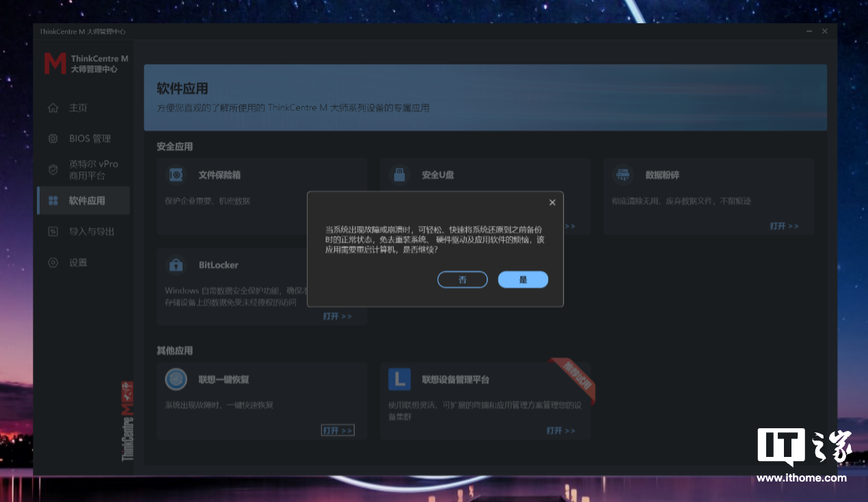The height and width of the screenshot is (502, 868).
Task: Open BitLocker via its 打开 >> link
Action: pos(338,316)
